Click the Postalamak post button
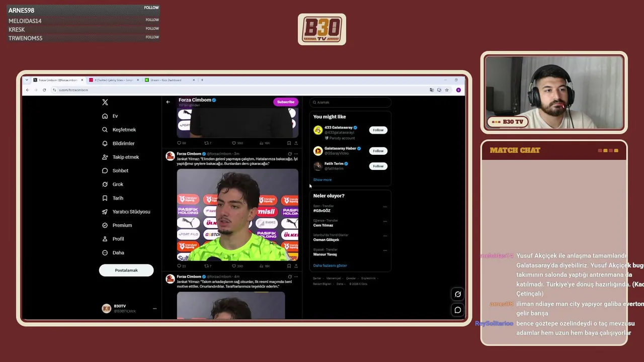 (126, 270)
